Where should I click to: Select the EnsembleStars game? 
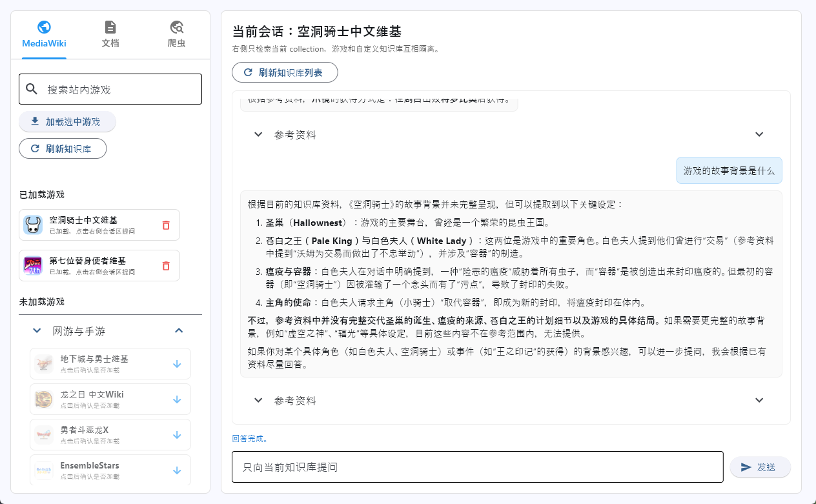110,470
